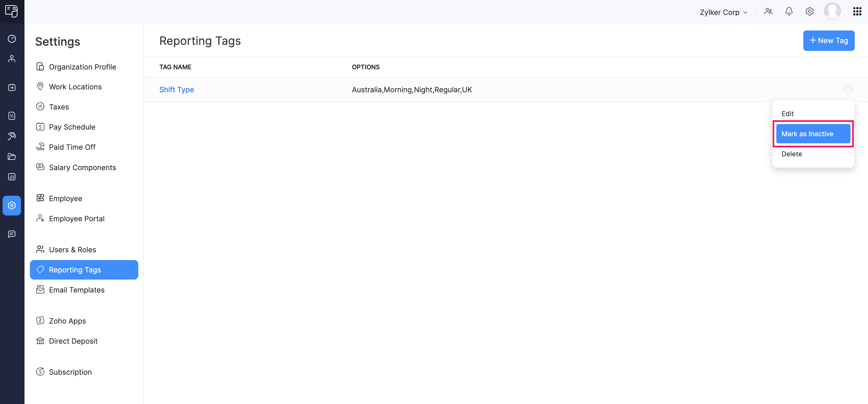868x404 pixels.
Task: Open Direct Deposit settings
Action: [x=84, y=341]
